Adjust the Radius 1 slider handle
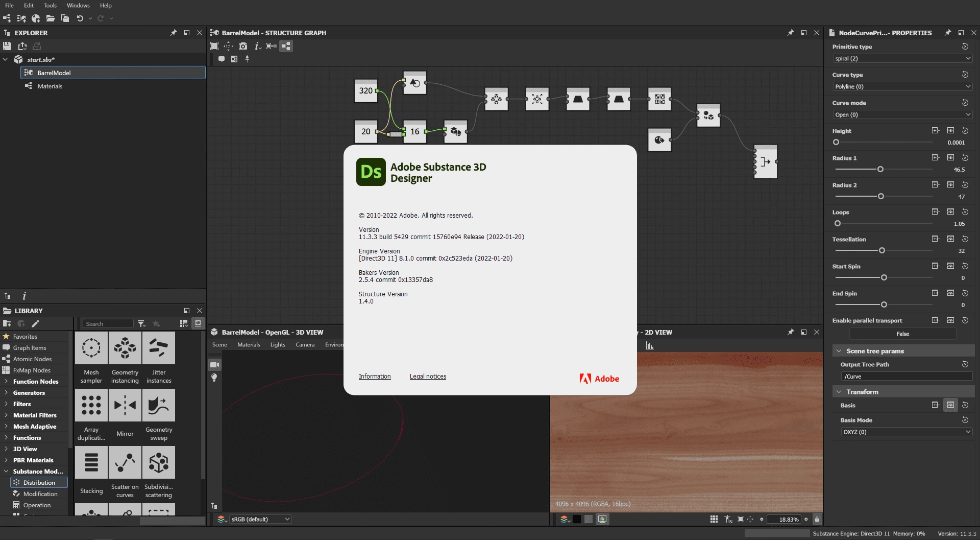The height and width of the screenshot is (540, 980). (x=880, y=169)
